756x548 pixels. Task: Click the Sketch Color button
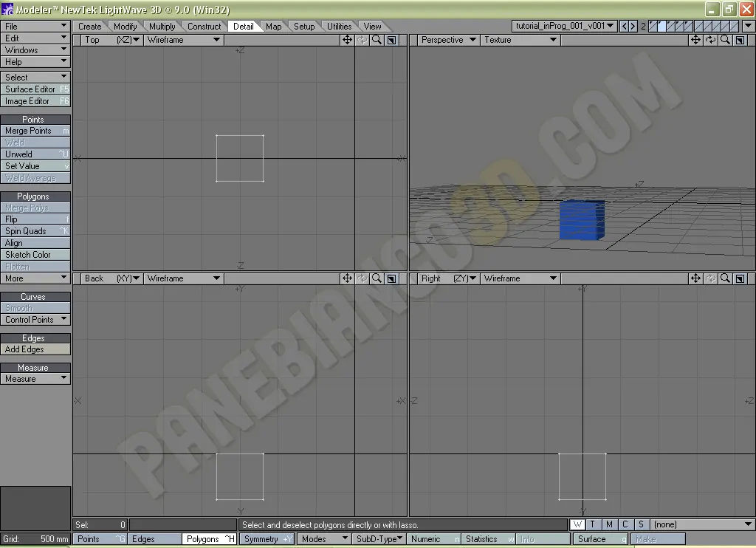coord(35,255)
